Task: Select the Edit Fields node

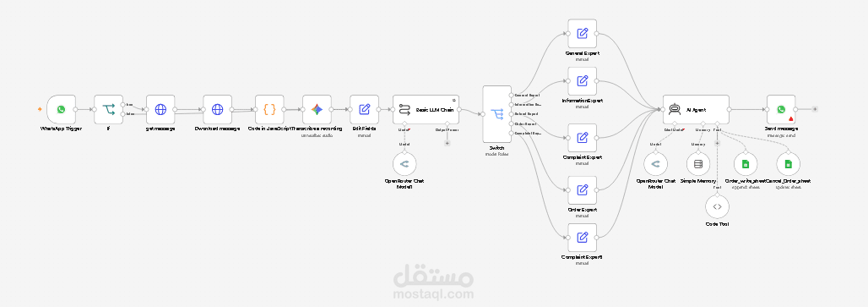Action: pyautogui.click(x=364, y=109)
